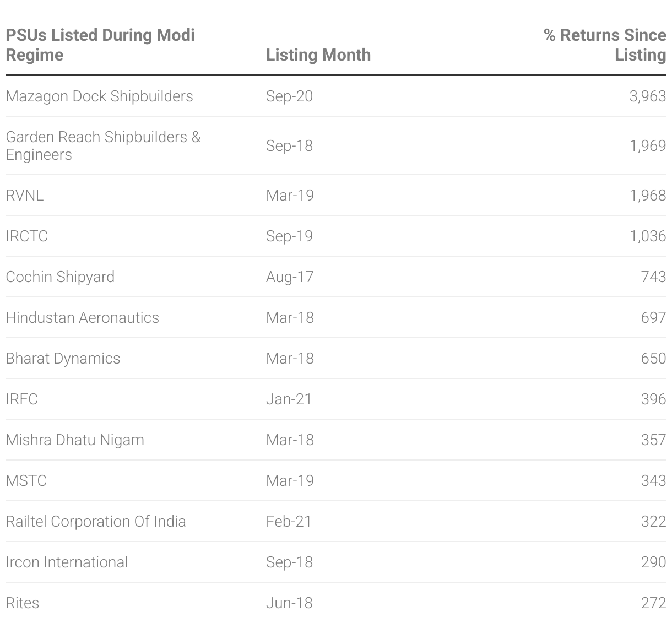Click the PSUs Listed During Modi Regime header

(100, 45)
